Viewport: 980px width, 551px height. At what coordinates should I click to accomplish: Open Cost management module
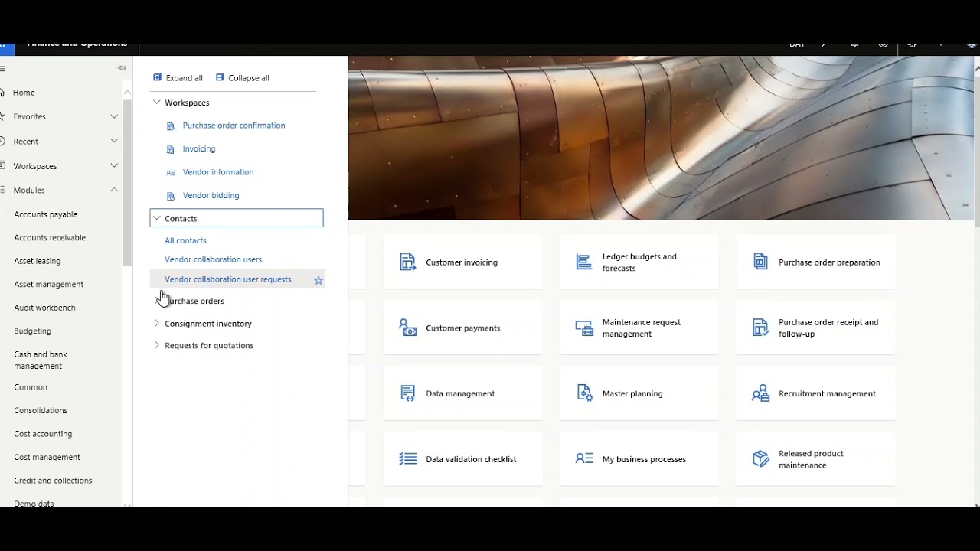point(47,458)
